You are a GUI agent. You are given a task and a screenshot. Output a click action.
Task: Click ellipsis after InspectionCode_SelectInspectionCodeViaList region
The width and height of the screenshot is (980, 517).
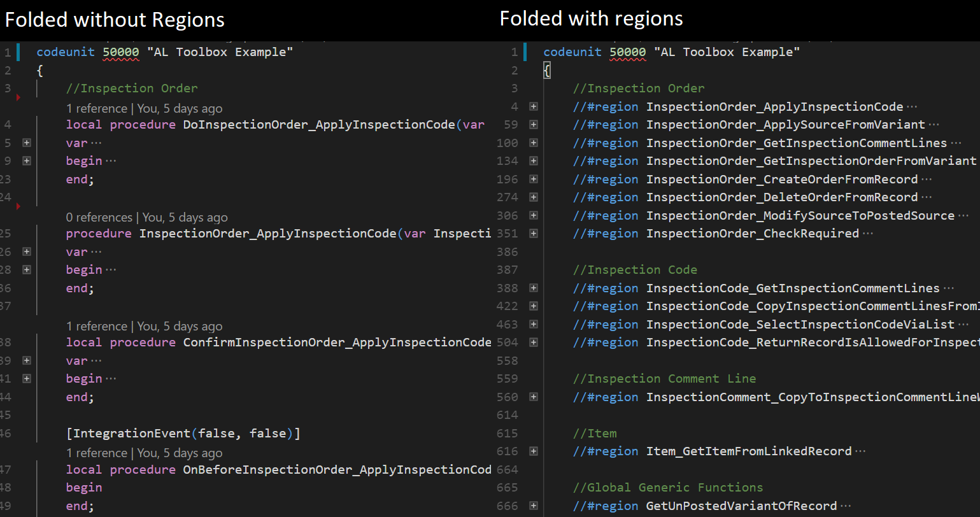(963, 325)
